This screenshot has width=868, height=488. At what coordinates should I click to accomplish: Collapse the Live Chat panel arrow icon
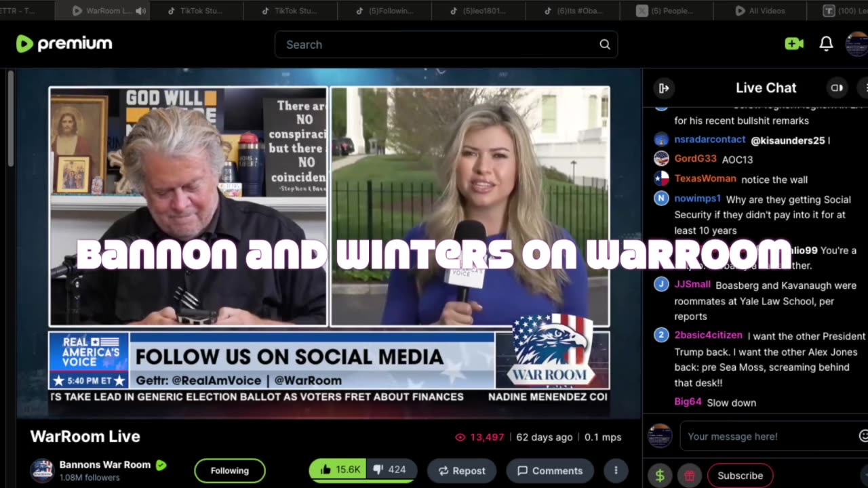664,87
